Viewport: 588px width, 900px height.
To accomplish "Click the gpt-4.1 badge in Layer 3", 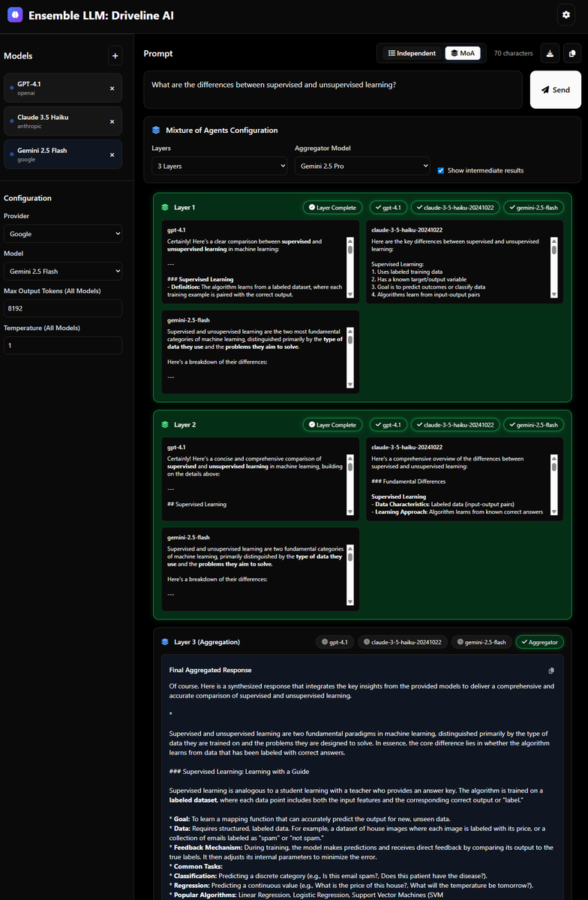I will [x=334, y=642].
